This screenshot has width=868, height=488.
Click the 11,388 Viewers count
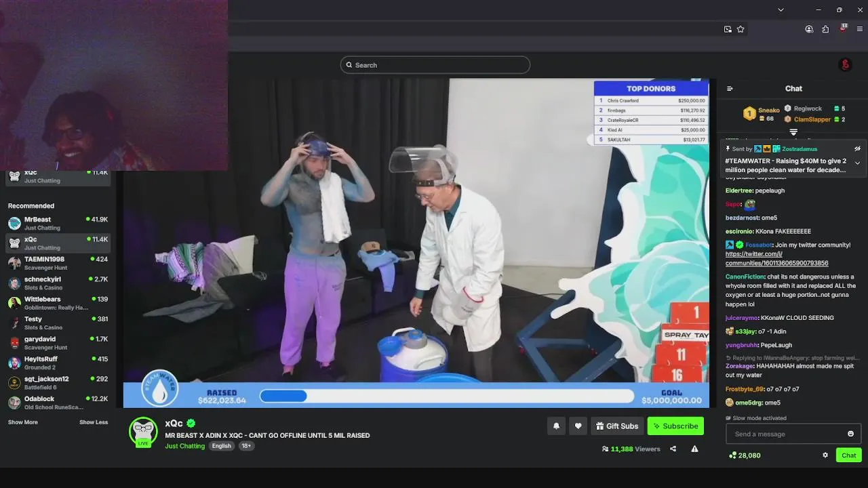pyautogui.click(x=631, y=449)
